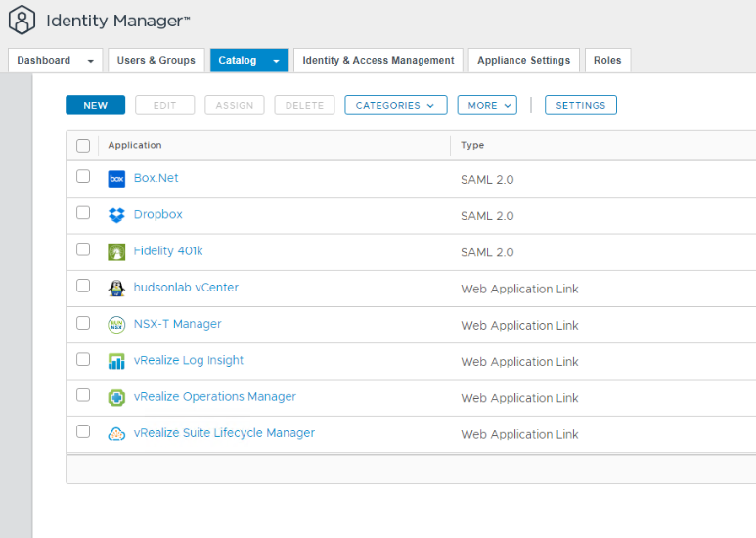The width and height of the screenshot is (756, 538).
Task: Click the NSX-T Manager app icon
Action: point(116,325)
